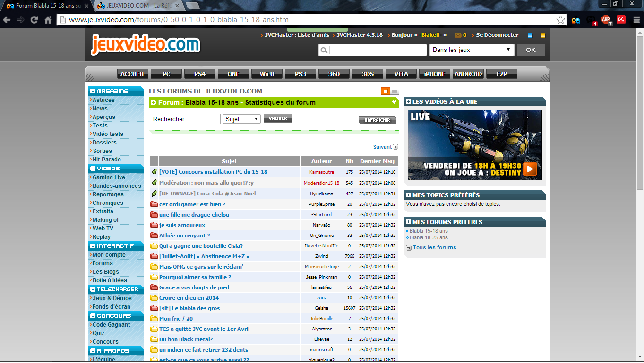Open the PS4 platform tab
644x363 pixels.
[x=200, y=74]
